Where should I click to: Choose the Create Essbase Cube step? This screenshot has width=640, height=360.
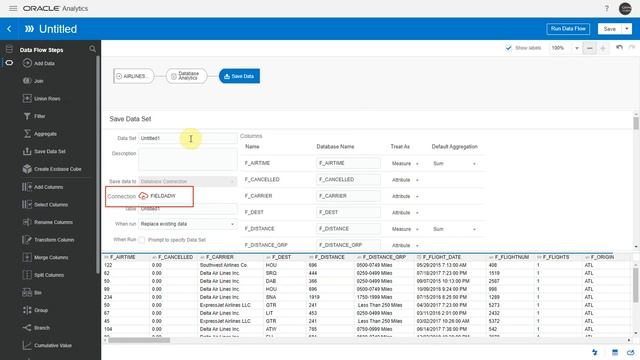[52, 169]
